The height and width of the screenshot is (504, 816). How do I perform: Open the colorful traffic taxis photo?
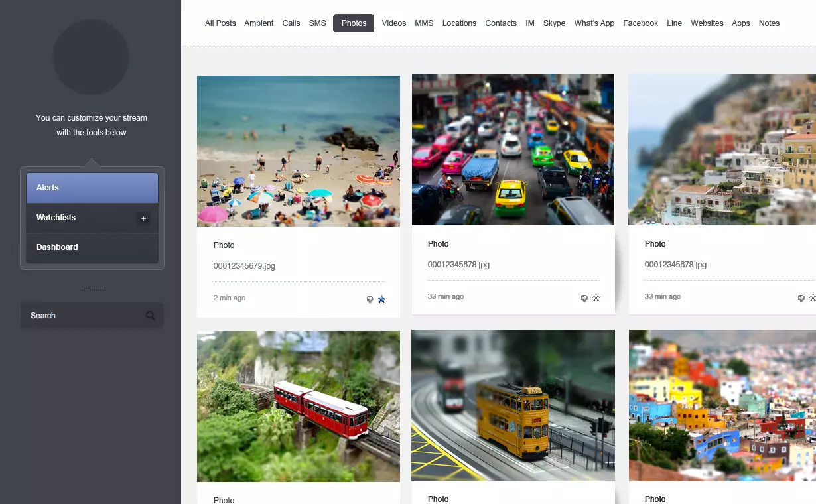pos(513,150)
